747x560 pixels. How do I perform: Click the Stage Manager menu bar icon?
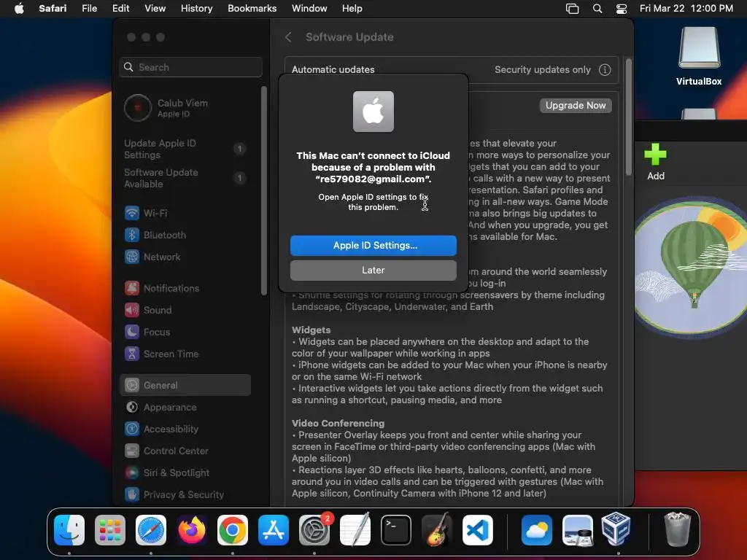tap(572, 8)
